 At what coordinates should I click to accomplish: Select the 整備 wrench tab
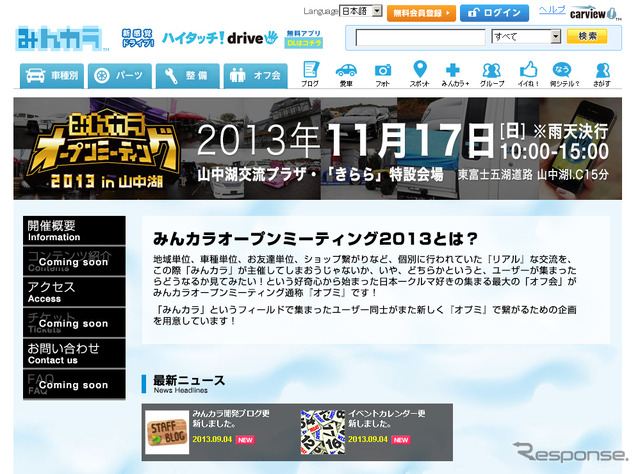[188, 76]
